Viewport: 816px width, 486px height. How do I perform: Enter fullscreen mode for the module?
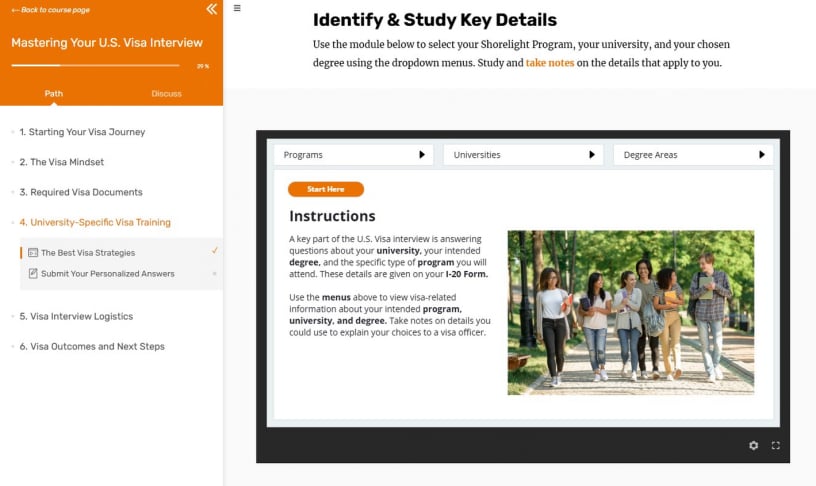click(x=775, y=445)
